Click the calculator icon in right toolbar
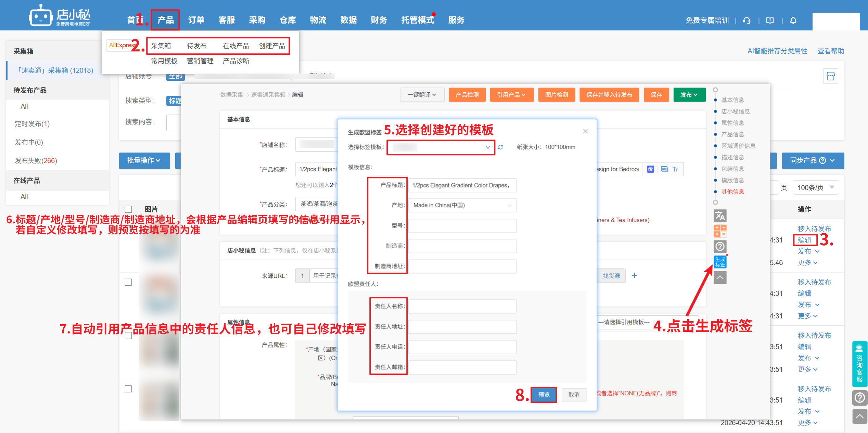This screenshot has width=868, height=433. tap(720, 231)
